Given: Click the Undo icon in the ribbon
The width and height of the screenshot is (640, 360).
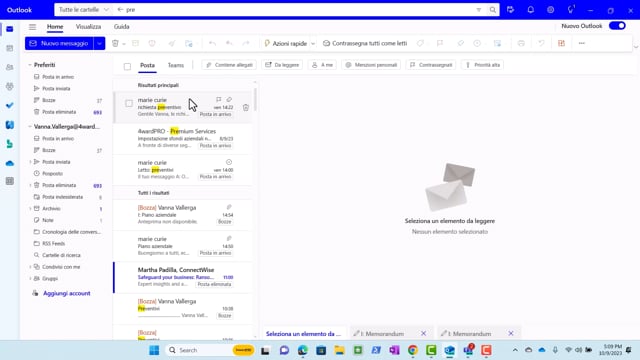Looking at the screenshot, I should pyautogui.click(x=212, y=43).
